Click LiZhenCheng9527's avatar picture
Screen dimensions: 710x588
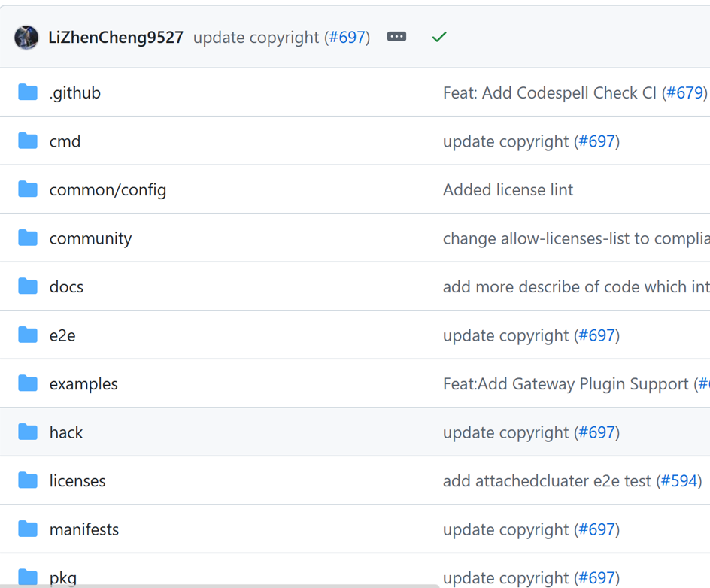tap(26, 37)
